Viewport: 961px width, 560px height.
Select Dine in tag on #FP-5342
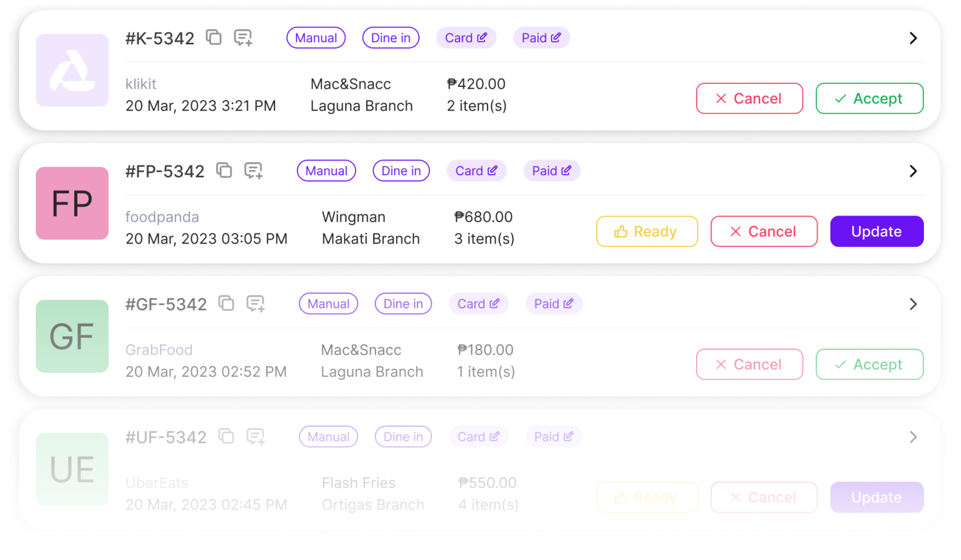tap(401, 171)
